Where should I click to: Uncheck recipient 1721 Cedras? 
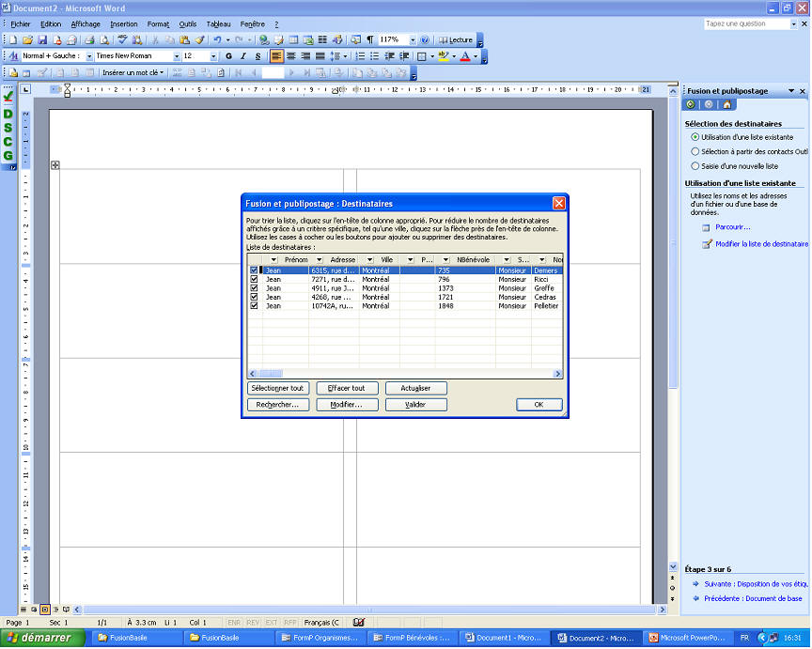pos(254,297)
